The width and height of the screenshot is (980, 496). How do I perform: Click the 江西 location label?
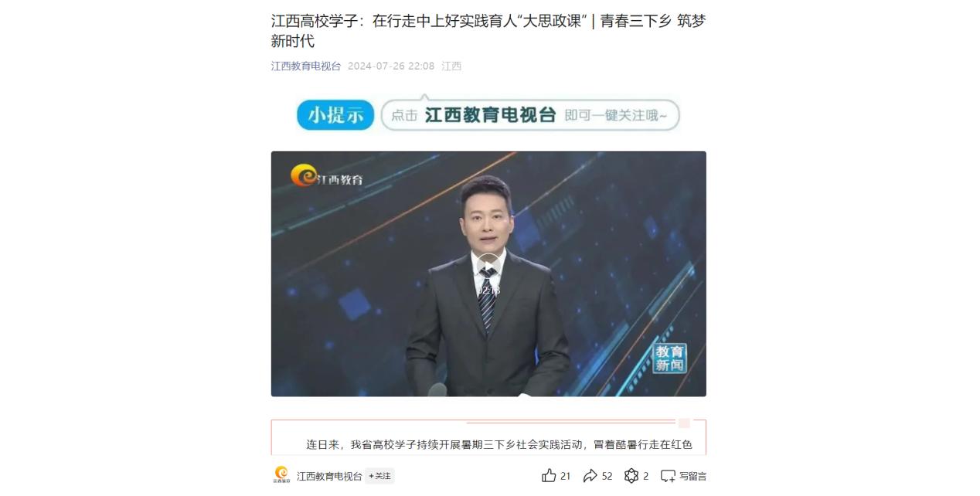(x=451, y=66)
